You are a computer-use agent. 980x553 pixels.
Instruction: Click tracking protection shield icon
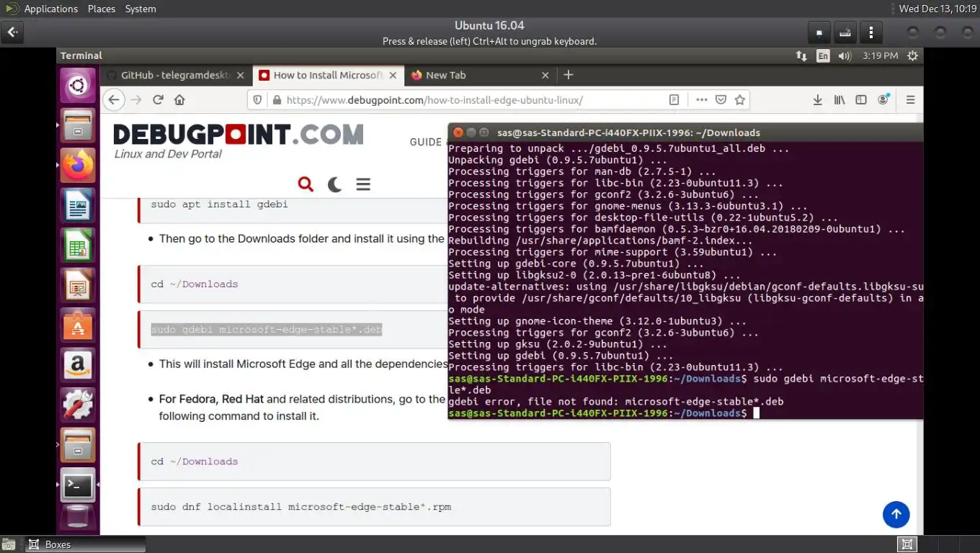258,100
